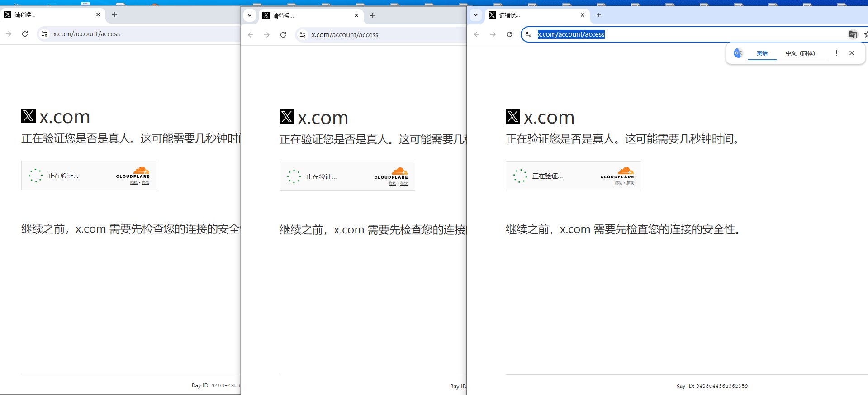This screenshot has width=868, height=395.
Task: Open a new tab in the left window
Action: point(114,14)
